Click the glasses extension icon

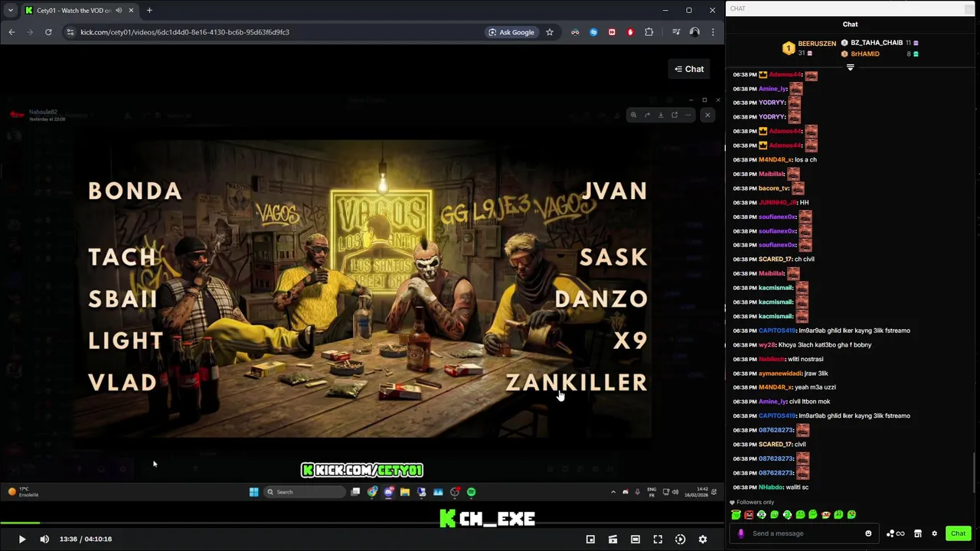pyautogui.click(x=575, y=32)
